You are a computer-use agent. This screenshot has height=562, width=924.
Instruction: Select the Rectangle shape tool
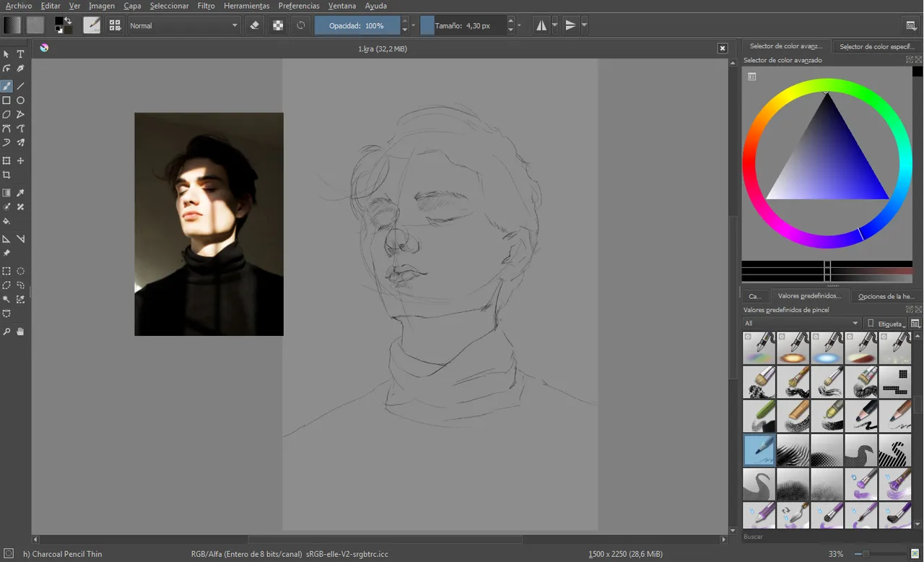6,100
